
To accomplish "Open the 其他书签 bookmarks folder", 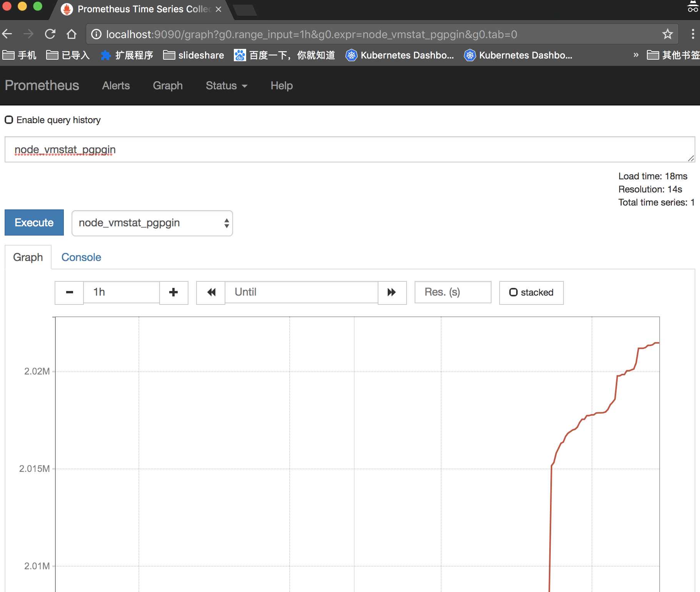I will coord(673,55).
